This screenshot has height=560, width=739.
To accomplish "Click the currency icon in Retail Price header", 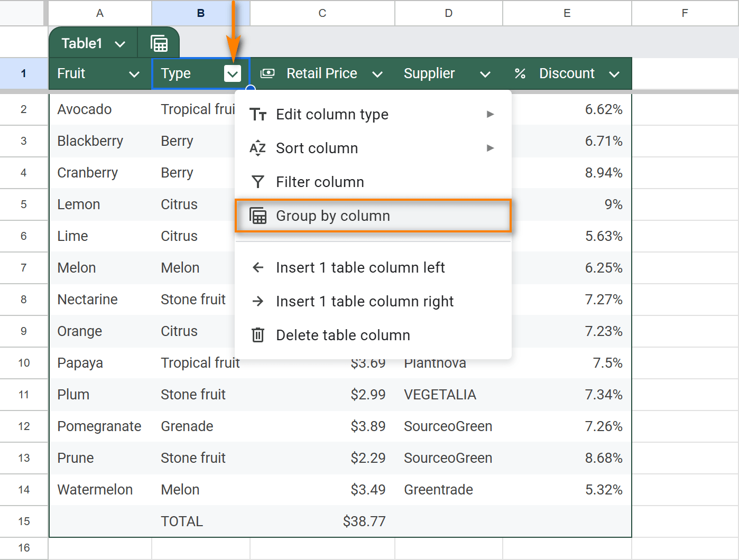I will click(267, 73).
